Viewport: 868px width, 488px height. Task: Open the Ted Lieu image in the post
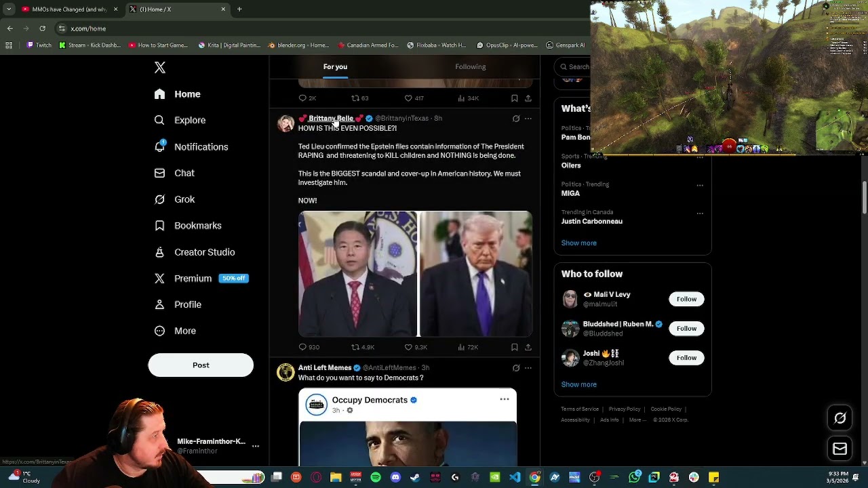click(x=358, y=274)
